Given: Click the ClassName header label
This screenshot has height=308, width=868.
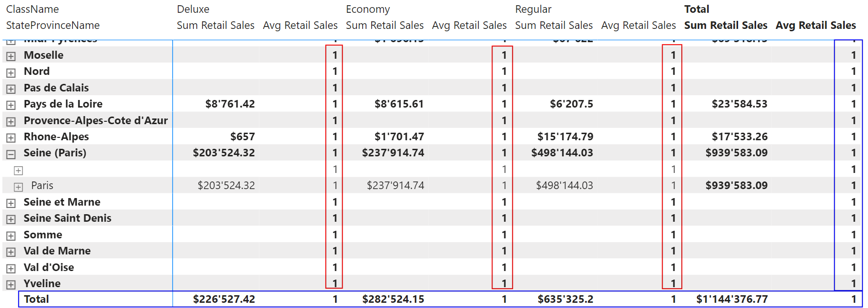Looking at the screenshot, I should coord(32,9).
